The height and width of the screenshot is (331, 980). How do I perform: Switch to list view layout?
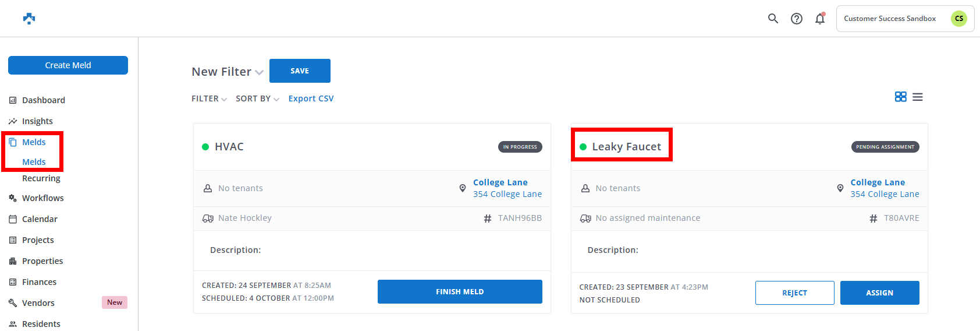click(918, 97)
